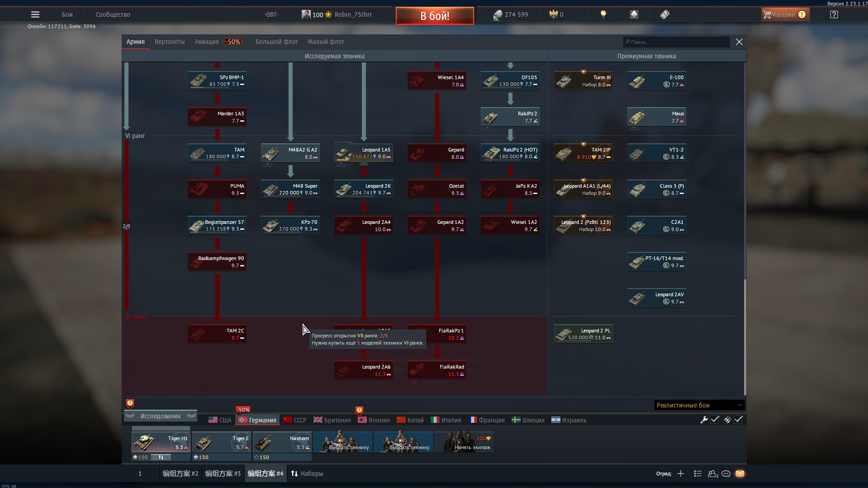
Task: Open the Сообщество top menu
Action: click(x=113, y=14)
